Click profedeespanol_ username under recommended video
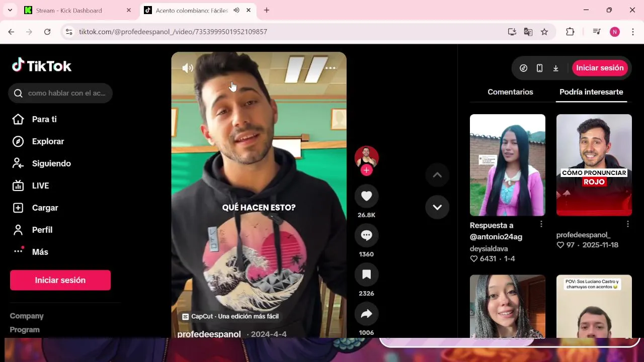 click(x=583, y=235)
